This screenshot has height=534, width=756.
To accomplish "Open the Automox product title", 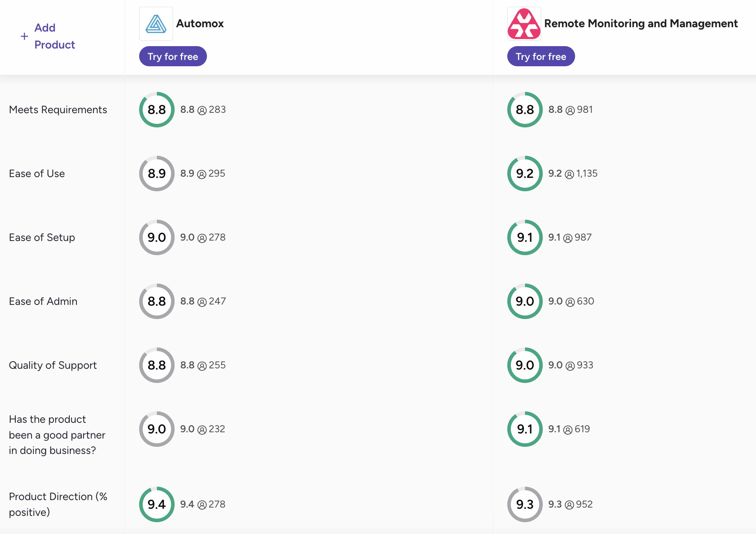I will [x=200, y=24].
